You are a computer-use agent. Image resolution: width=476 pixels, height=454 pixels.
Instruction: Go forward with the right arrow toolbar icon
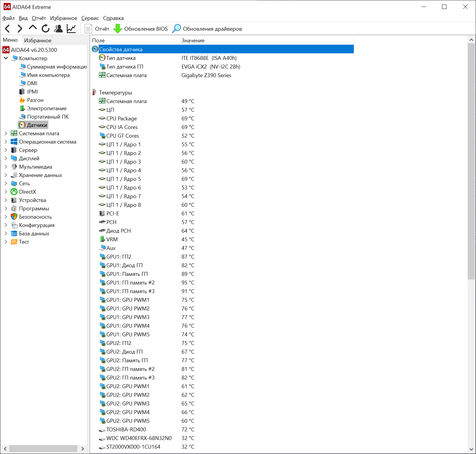(20, 29)
